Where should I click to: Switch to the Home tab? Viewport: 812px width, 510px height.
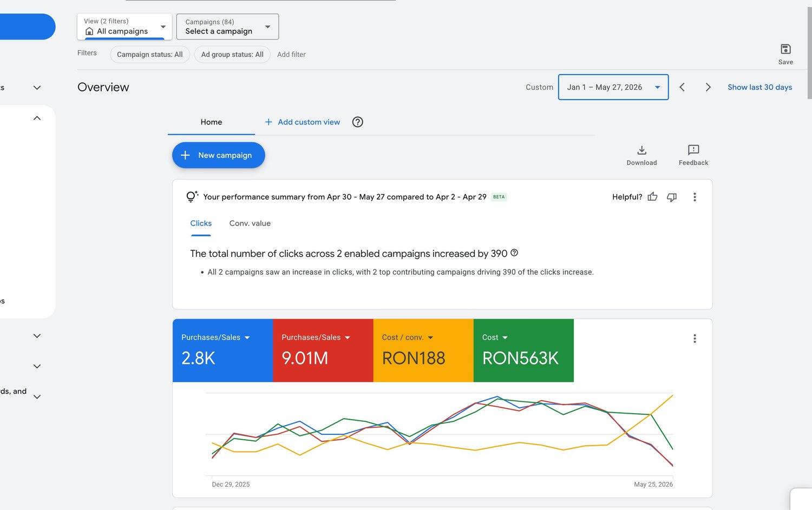point(211,122)
